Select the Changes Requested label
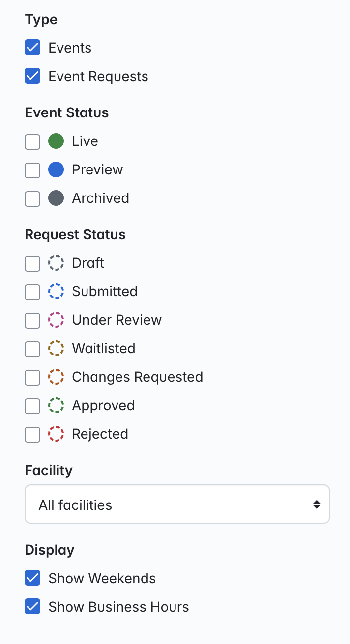Viewport: 350px width, 644px height. (138, 377)
